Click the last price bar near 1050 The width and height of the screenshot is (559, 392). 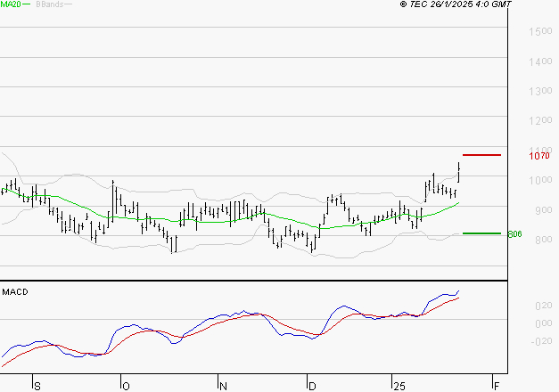tap(459, 171)
